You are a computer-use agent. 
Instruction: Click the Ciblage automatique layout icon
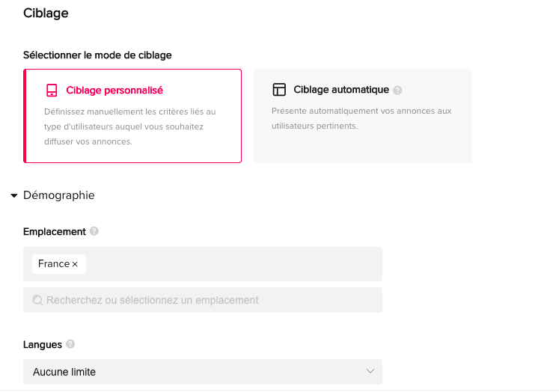(279, 90)
